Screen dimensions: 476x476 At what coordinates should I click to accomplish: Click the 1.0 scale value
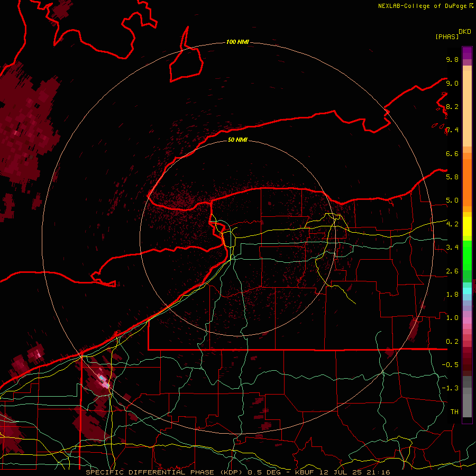(x=452, y=318)
